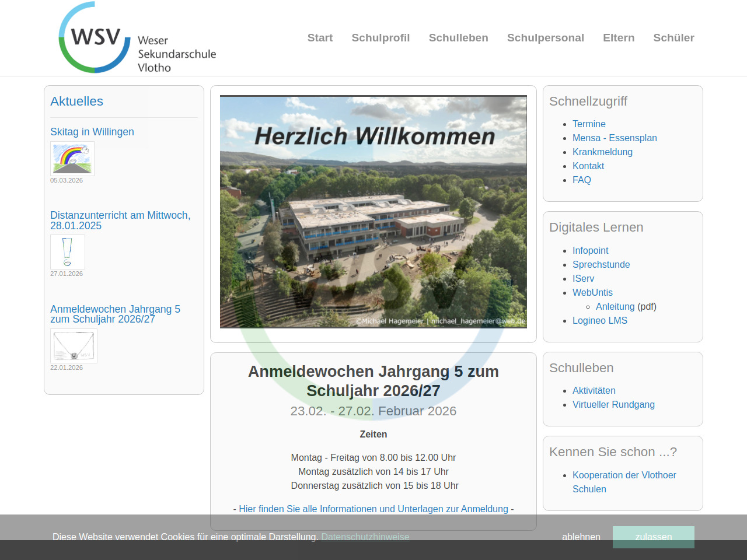Open the Datenschutzhinweise link
The image size is (747, 560).
pos(365,537)
